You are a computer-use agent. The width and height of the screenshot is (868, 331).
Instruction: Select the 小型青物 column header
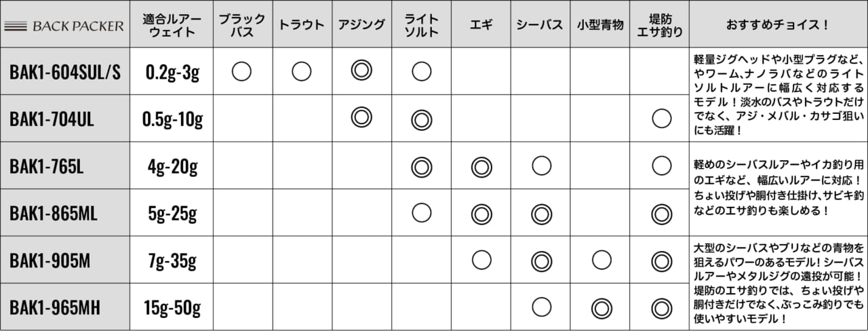click(600, 25)
